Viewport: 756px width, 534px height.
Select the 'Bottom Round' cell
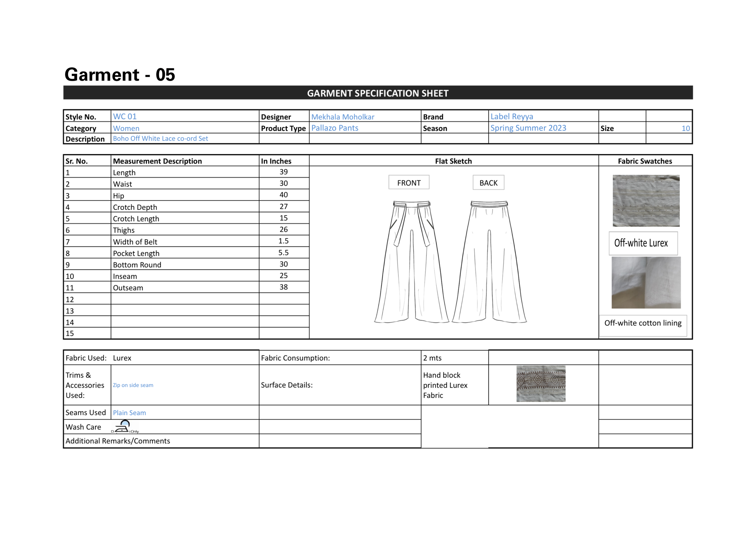coord(185,264)
